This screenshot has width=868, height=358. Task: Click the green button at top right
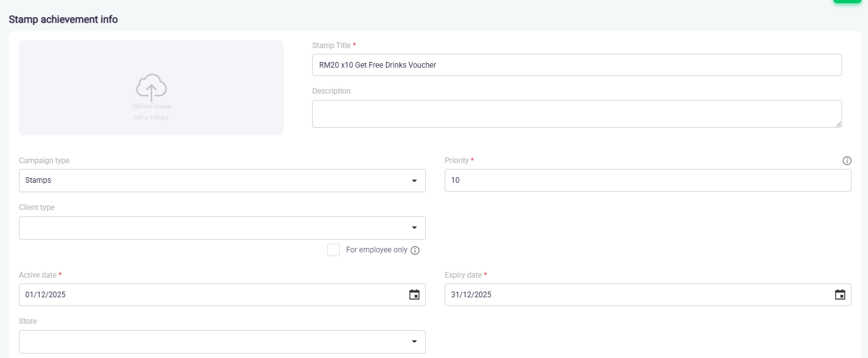(x=847, y=1)
